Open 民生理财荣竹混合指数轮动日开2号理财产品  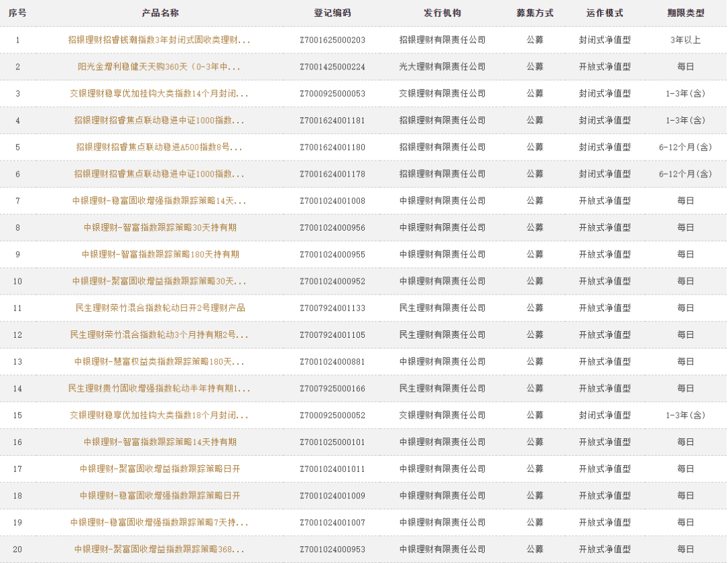tap(160, 308)
